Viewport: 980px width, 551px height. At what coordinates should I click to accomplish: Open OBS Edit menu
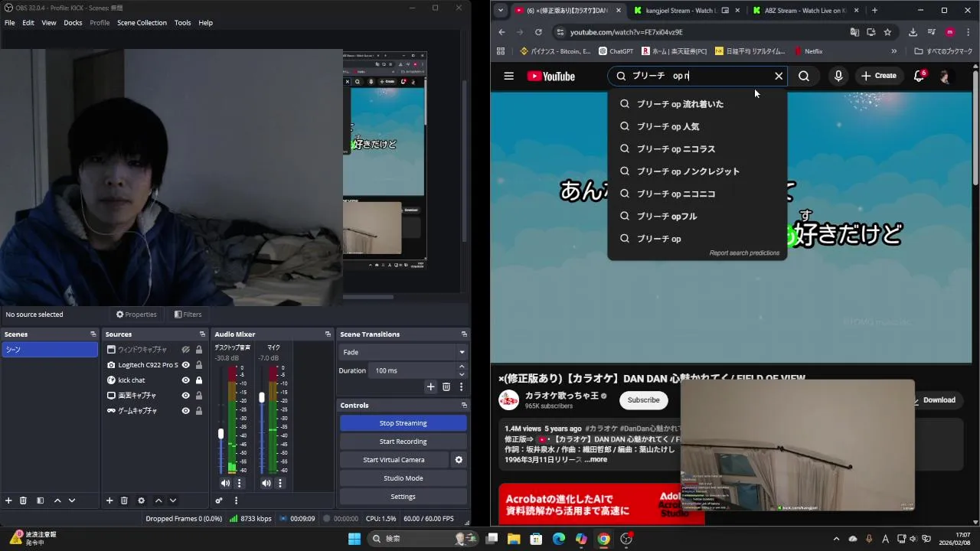click(x=28, y=23)
